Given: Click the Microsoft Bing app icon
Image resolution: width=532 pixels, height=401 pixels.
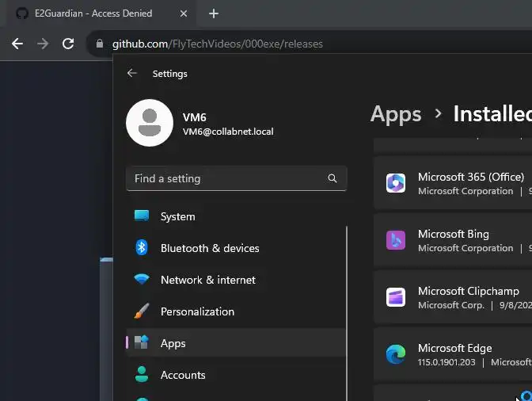Looking at the screenshot, I should click(396, 240).
